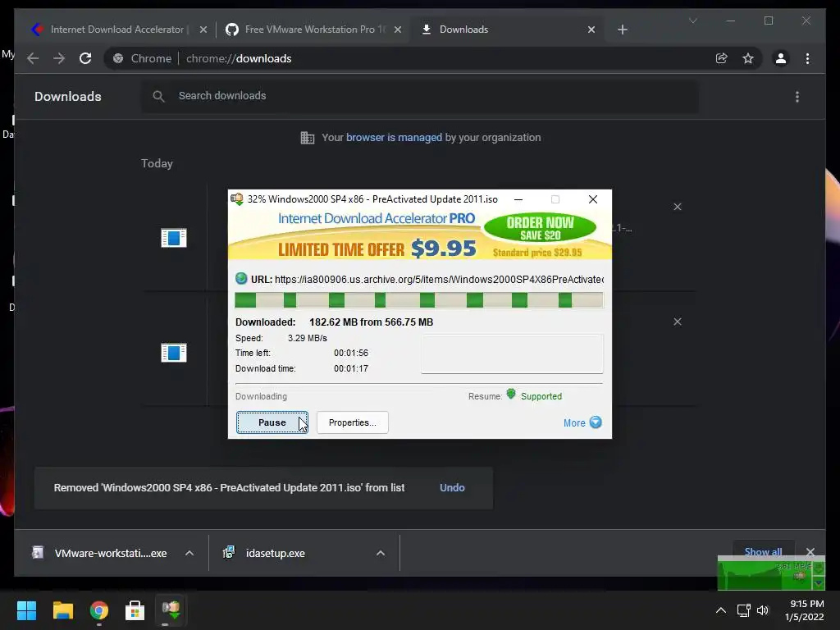
Task: Open the Windows Start menu
Action: (x=26, y=610)
